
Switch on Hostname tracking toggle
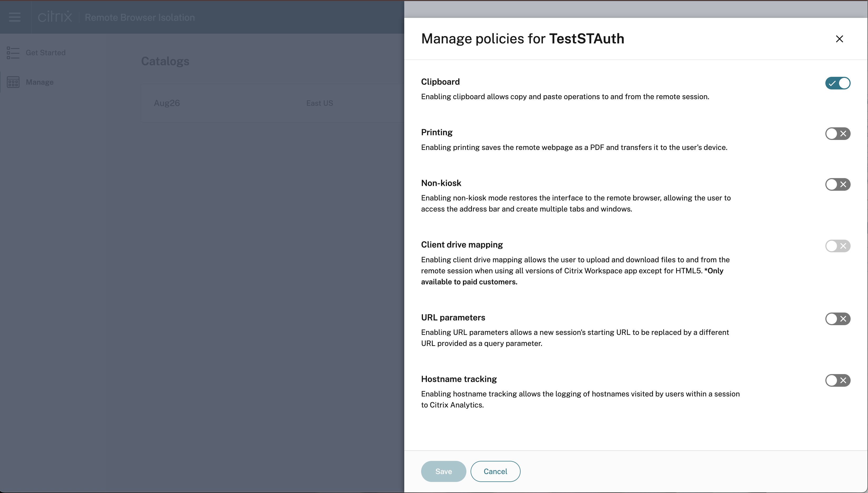[x=837, y=381]
